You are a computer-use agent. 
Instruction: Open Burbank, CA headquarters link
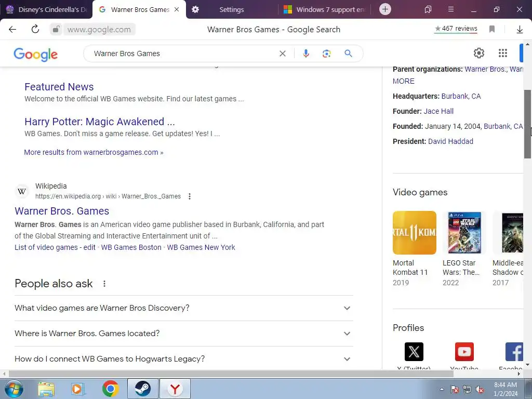(x=461, y=96)
